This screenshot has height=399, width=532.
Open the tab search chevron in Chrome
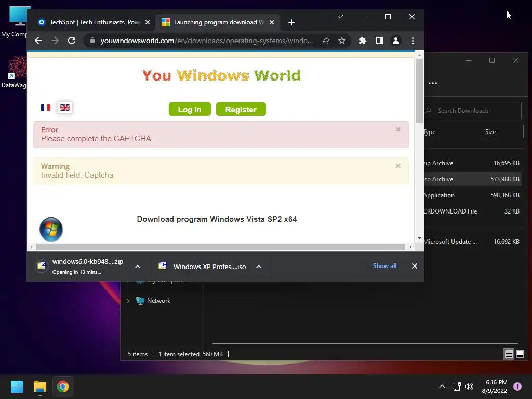340,17
